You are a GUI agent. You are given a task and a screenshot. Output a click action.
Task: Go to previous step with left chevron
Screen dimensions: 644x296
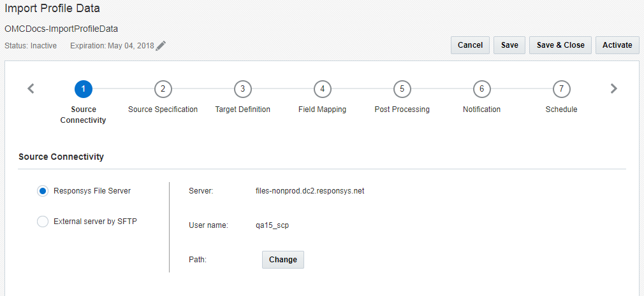pos(31,88)
